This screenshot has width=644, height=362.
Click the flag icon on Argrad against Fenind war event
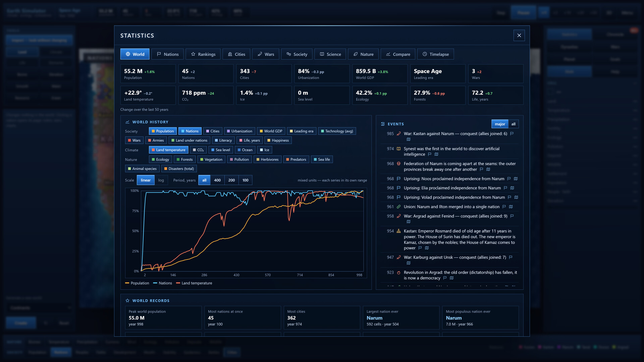pyautogui.click(x=512, y=216)
